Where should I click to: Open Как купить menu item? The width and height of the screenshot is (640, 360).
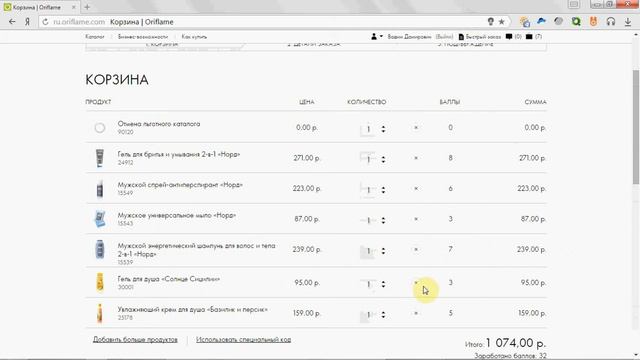(x=194, y=37)
